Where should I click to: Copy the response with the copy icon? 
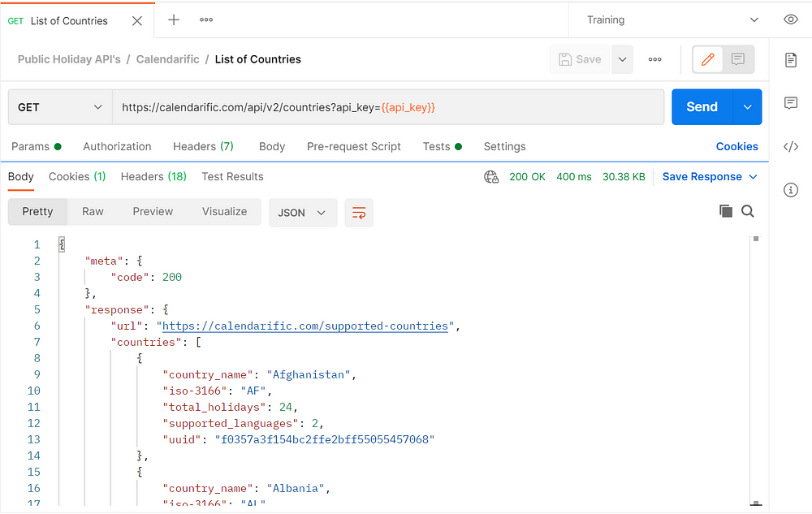(x=725, y=211)
